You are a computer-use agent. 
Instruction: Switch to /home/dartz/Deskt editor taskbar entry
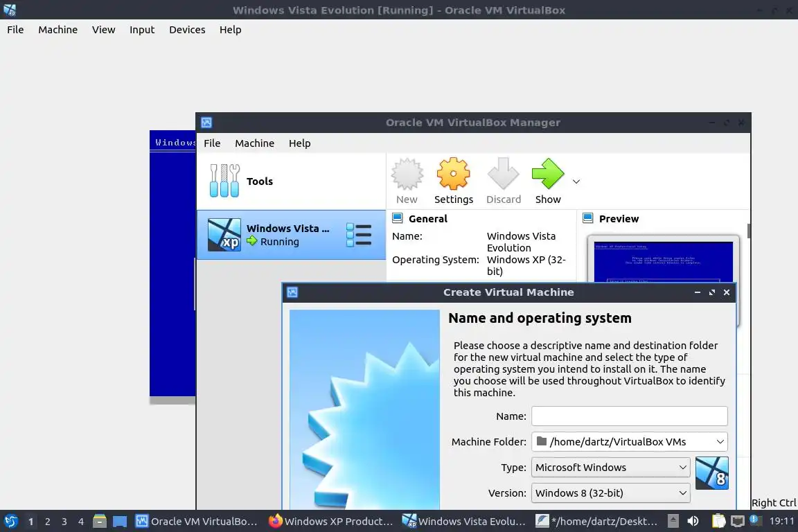click(x=598, y=522)
